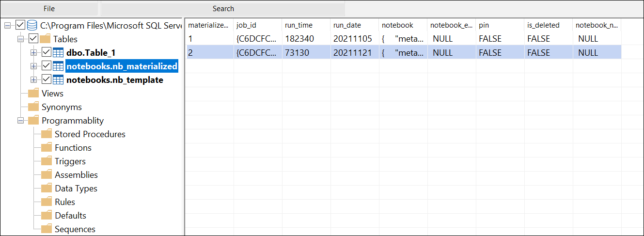Uncheck the root database checkbox

pos(20,25)
